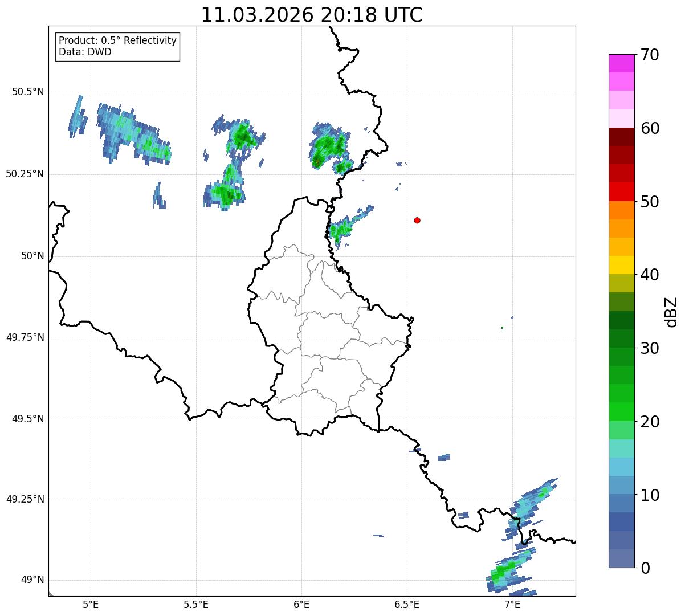Click the 20 tick label on colorbar

point(650,422)
